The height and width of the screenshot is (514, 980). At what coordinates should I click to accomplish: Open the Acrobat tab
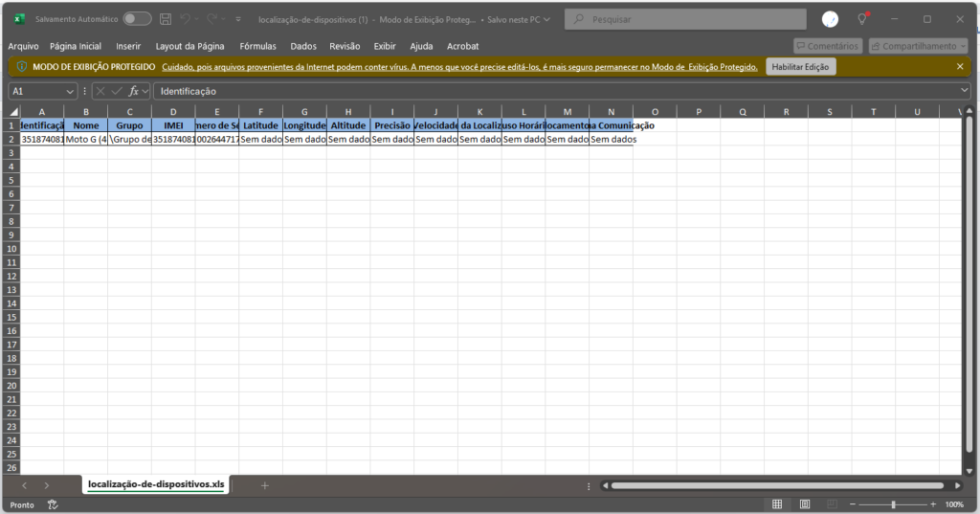coord(462,46)
